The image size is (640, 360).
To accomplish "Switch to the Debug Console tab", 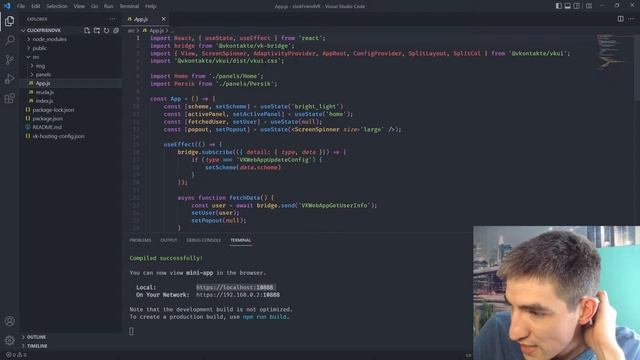I will point(203,240).
